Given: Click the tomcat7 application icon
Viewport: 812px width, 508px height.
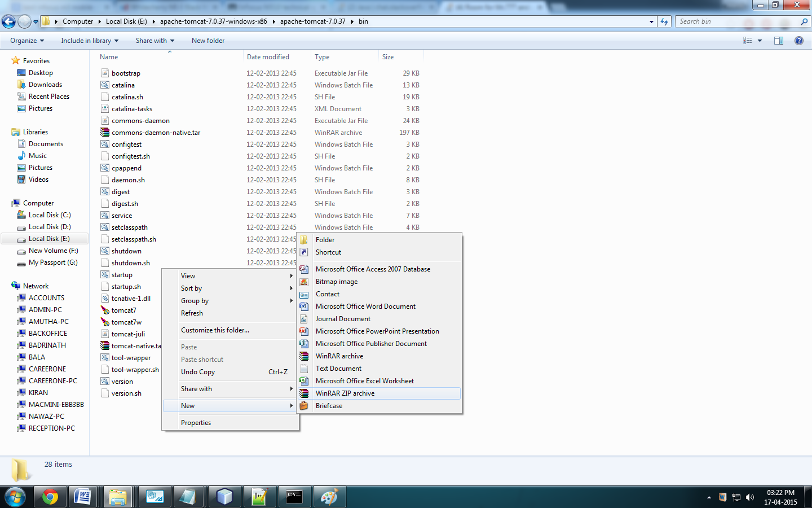Looking at the screenshot, I should [x=105, y=310].
